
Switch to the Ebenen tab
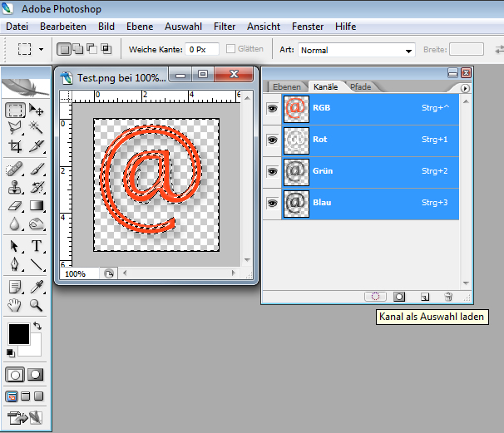[286, 86]
